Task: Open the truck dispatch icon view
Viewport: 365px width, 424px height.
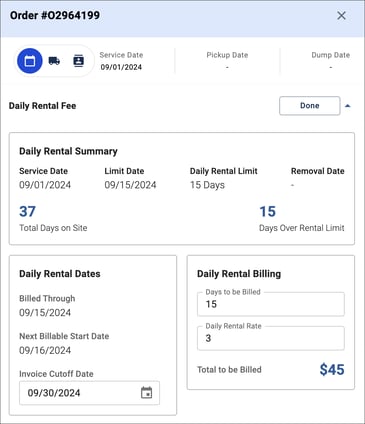Action: coord(54,61)
